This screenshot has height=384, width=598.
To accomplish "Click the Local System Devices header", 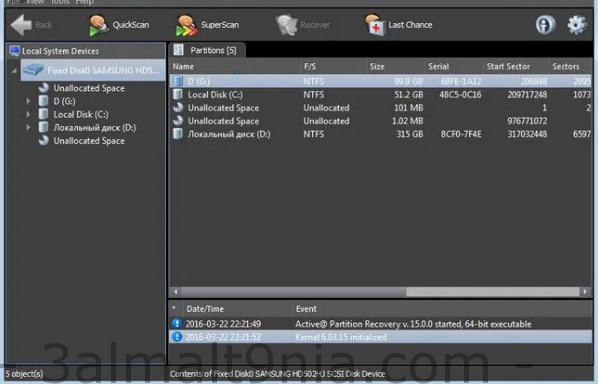I will point(87,51).
